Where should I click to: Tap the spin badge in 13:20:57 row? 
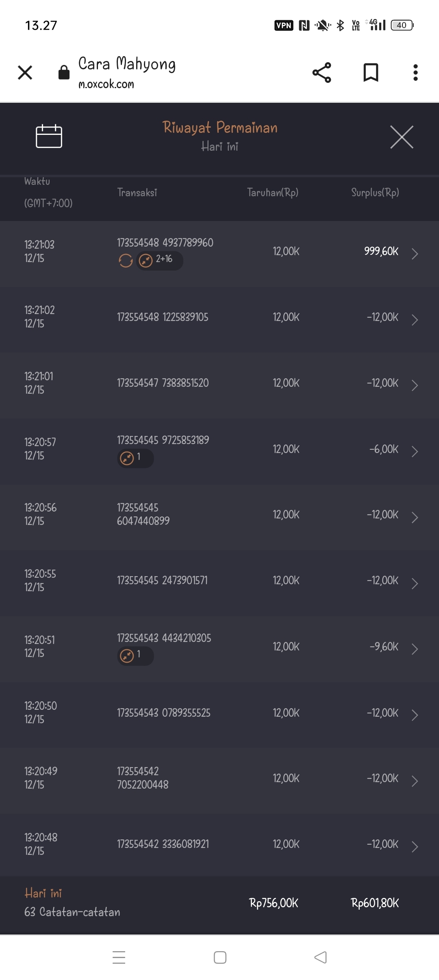pos(135,458)
